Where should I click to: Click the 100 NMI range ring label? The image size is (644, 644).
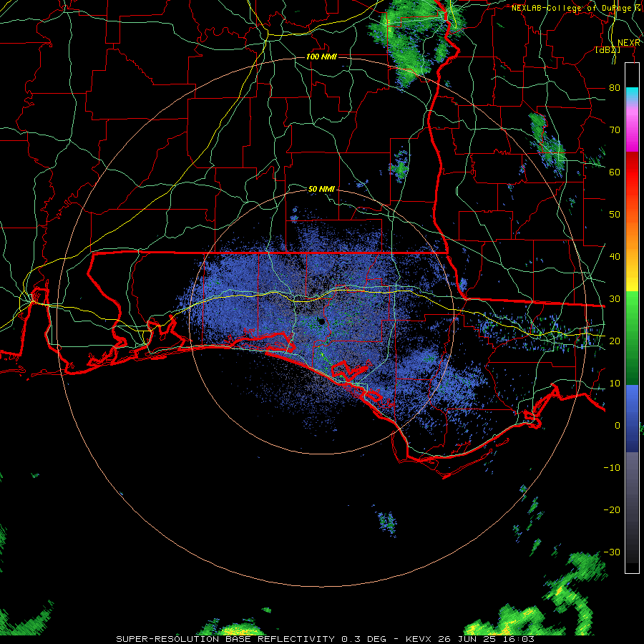[321, 57]
